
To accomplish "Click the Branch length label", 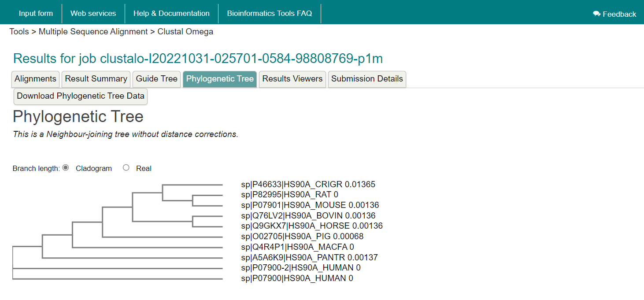I will point(36,168).
